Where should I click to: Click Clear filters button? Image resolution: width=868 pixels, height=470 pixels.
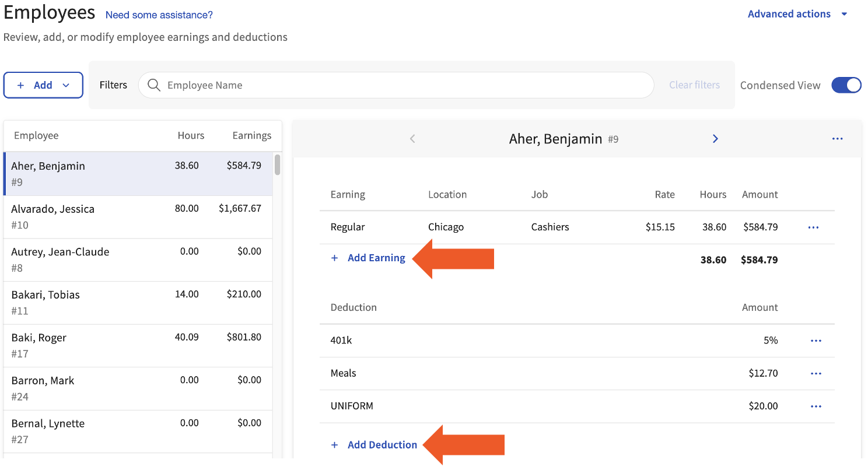click(x=694, y=85)
